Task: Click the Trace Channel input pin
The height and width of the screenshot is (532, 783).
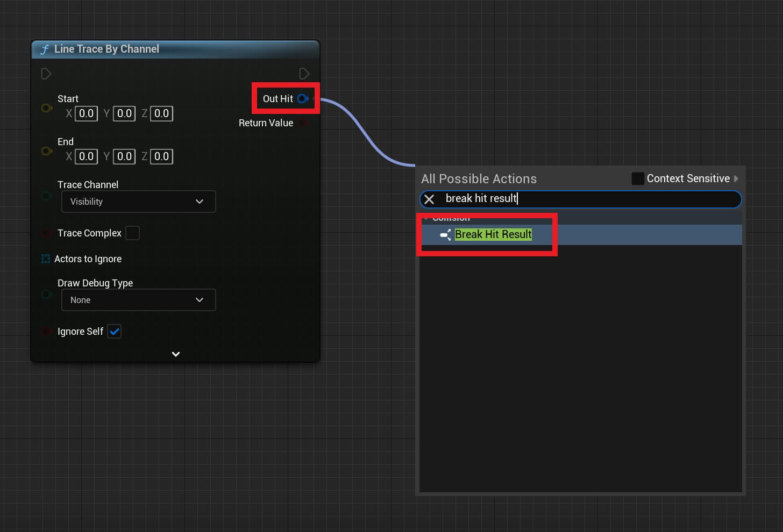Action: click(46, 196)
